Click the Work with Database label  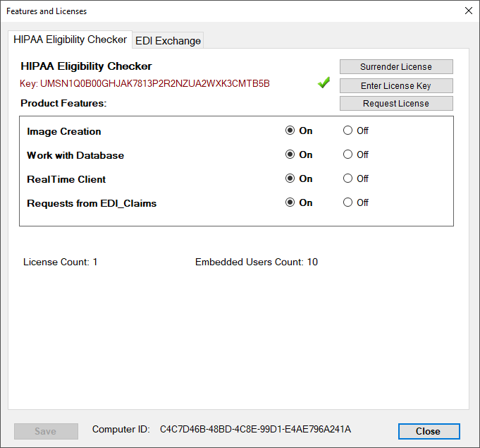click(x=75, y=155)
